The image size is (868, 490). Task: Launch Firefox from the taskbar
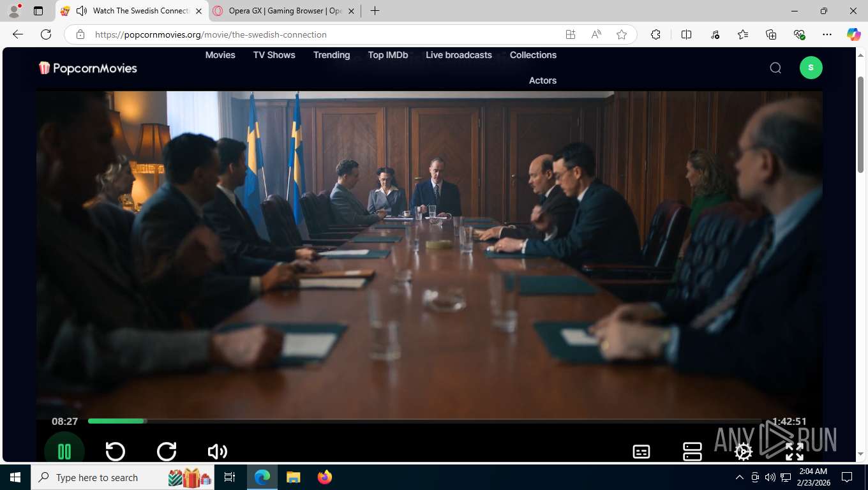pos(325,477)
